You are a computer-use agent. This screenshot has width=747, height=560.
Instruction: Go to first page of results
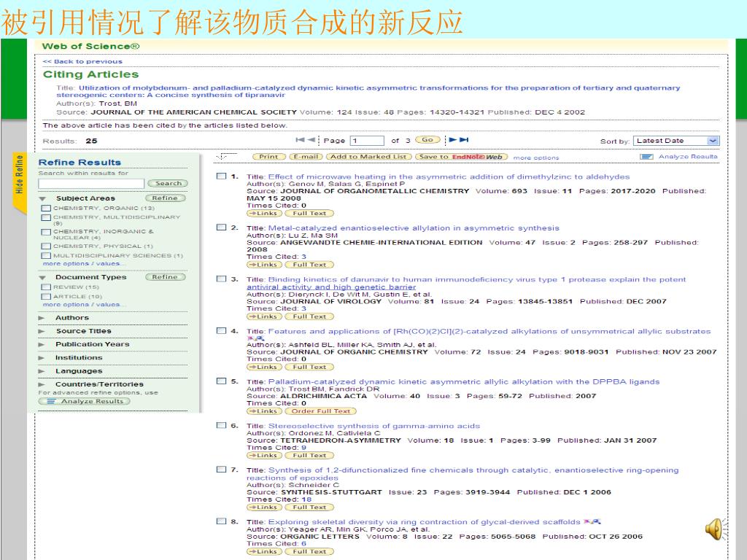click(x=300, y=140)
